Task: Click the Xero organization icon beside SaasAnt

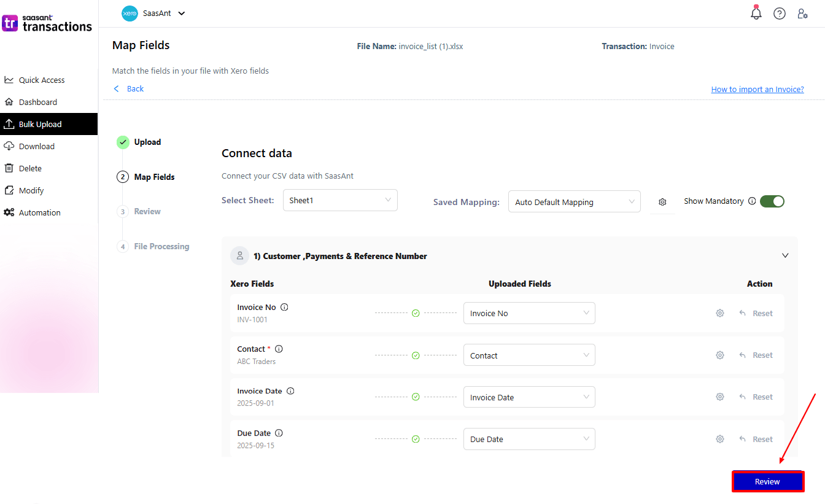Action: coord(129,13)
